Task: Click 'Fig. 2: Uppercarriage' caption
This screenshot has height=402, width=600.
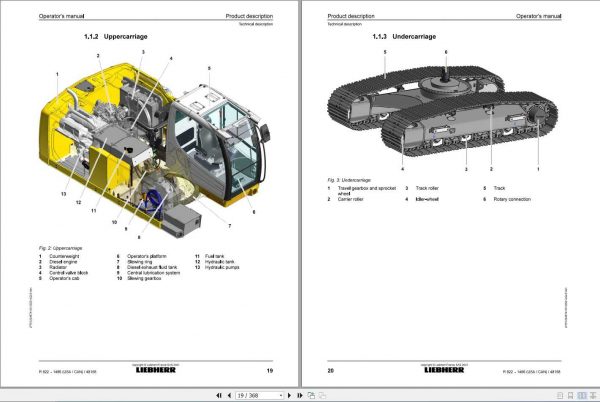Action: (60, 248)
